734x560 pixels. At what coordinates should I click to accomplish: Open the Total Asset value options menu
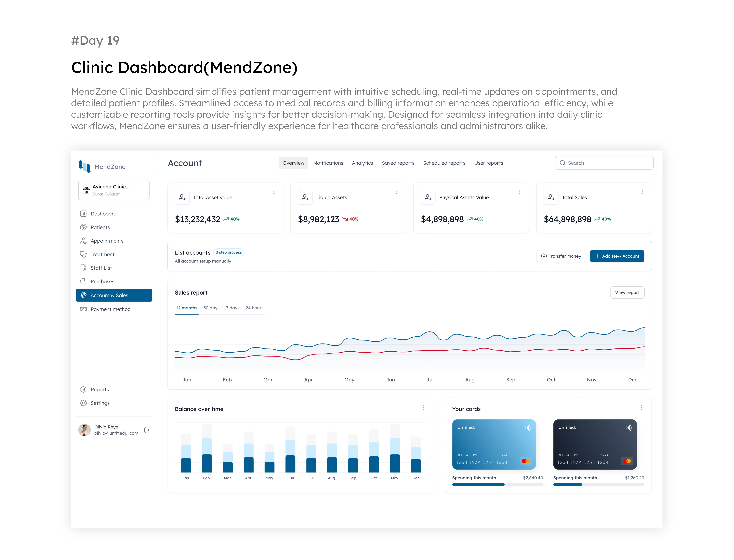274,192
